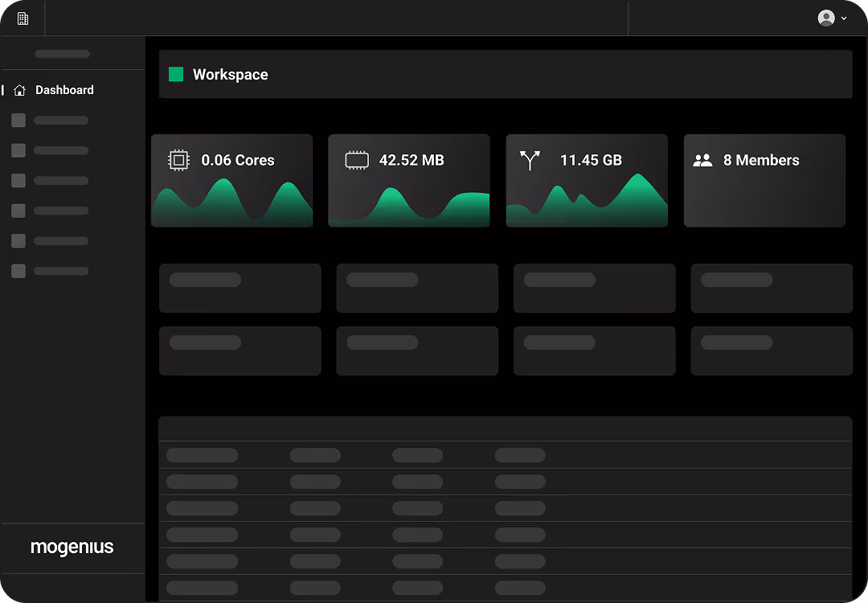This screenshot has width=868, height=603.
Task: Click the green graph in the Cores card
Action: (x=231, y=205)
